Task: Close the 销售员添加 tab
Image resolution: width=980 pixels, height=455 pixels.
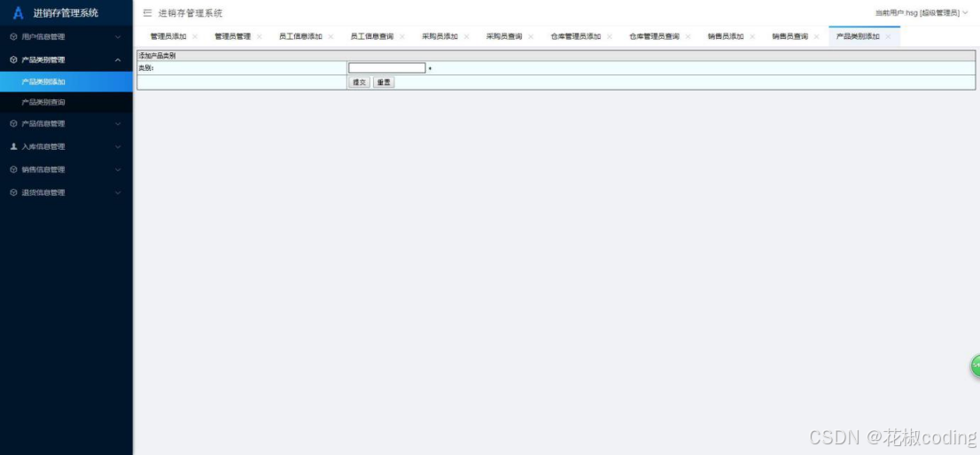Action: click(x=752, y=36)
